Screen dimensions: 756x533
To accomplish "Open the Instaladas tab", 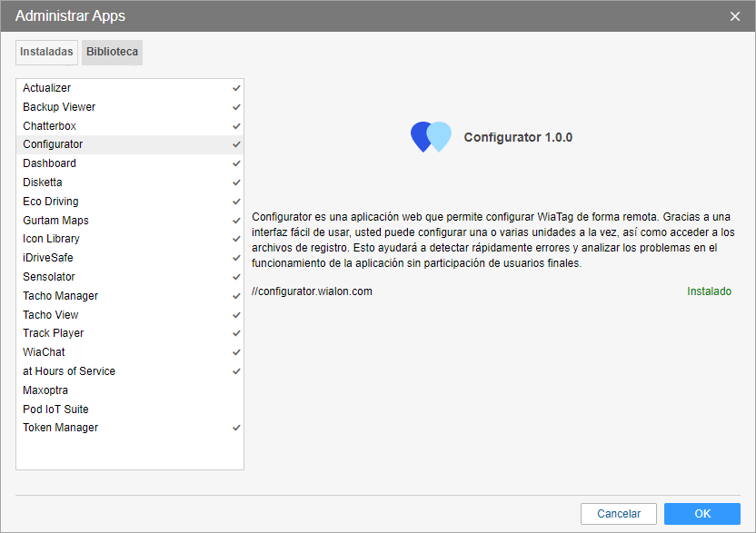I will click(46, 53).
